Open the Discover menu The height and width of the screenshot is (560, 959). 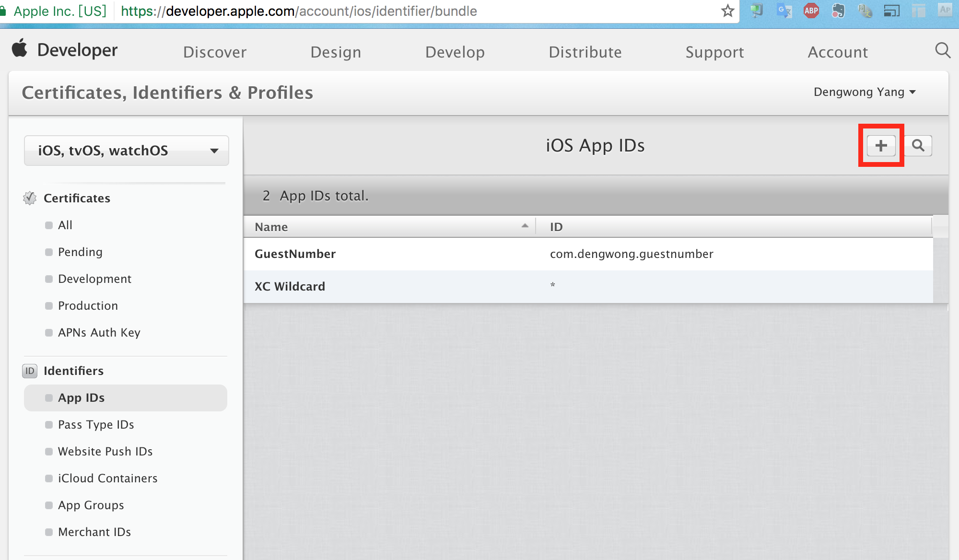point(215,52)
